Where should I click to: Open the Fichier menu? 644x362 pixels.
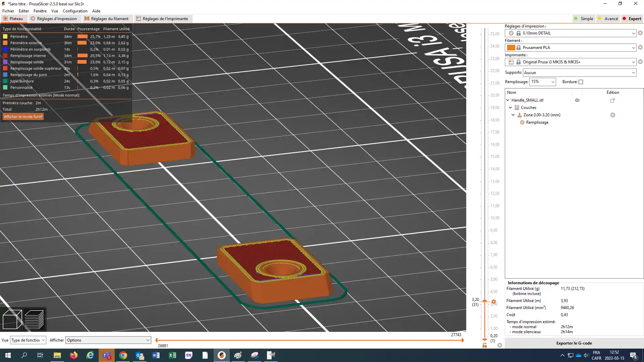[8, 11]
